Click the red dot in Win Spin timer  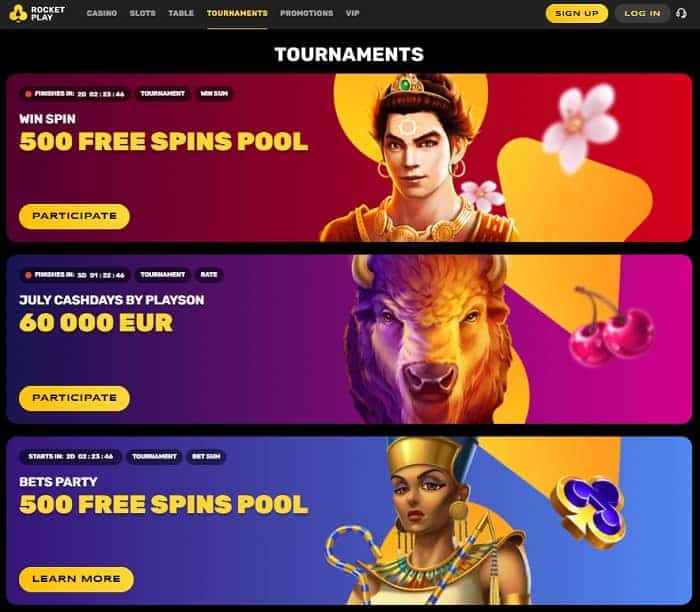28,94
